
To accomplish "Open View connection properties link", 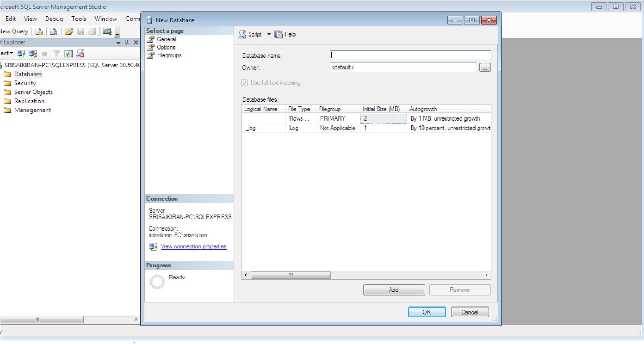I will (x=193, y=246).
